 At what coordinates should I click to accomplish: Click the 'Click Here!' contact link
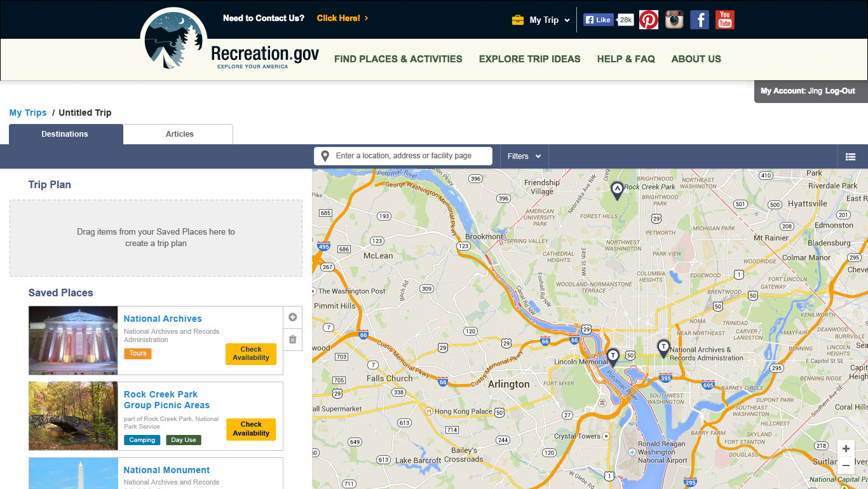[342, 18]
